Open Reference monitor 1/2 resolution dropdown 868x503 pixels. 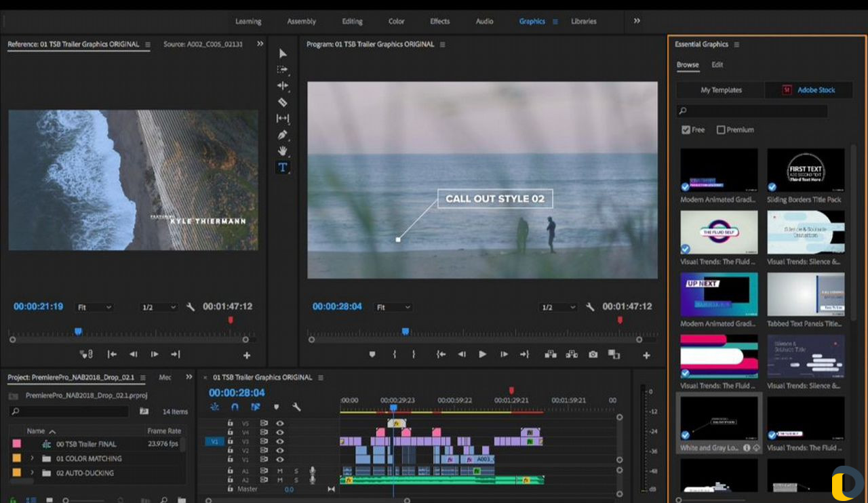pos(159,307)
